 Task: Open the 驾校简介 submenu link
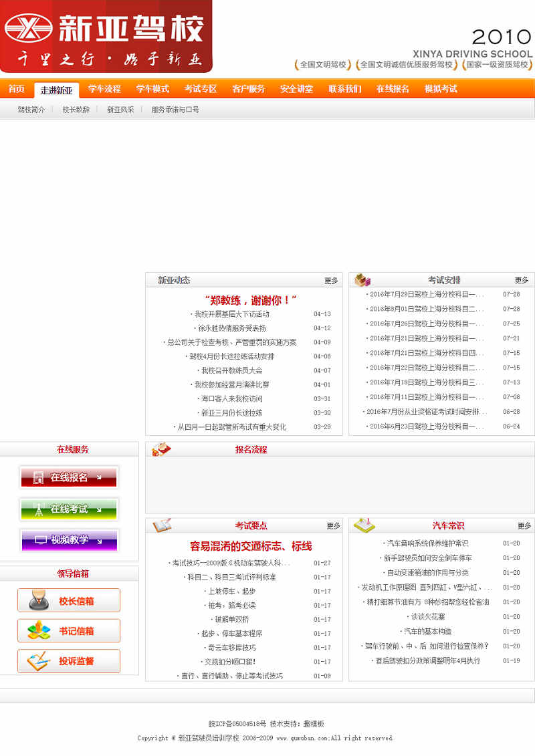[31, 110]
